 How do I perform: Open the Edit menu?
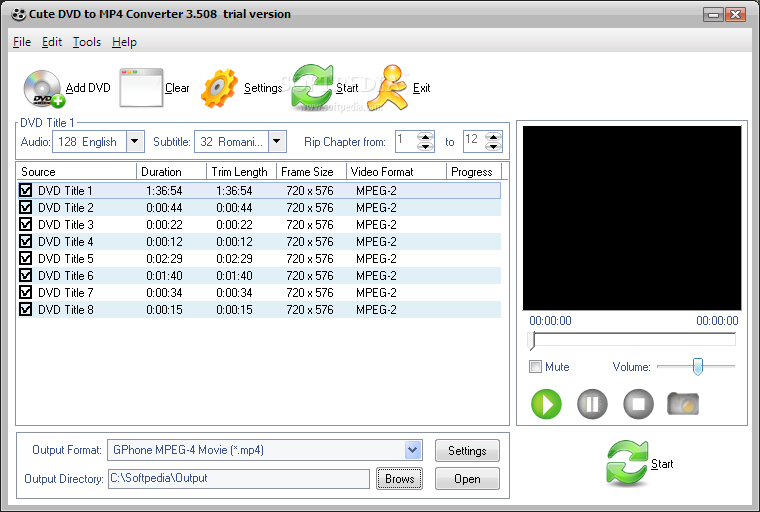tap(52, 42)
